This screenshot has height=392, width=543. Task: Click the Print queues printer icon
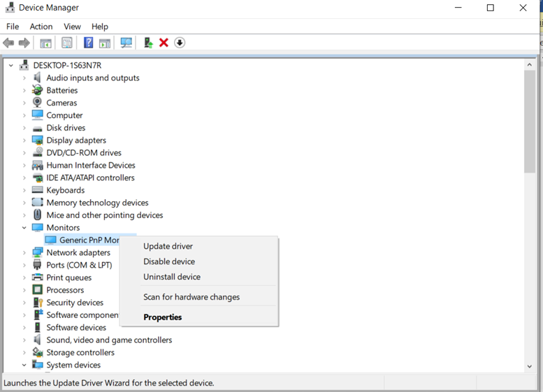click(x=37, y=277)
